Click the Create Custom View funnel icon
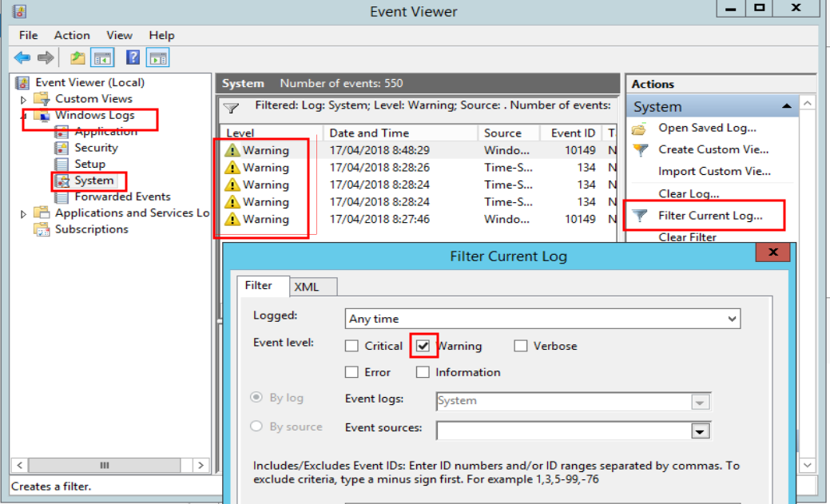 [641, 150]
